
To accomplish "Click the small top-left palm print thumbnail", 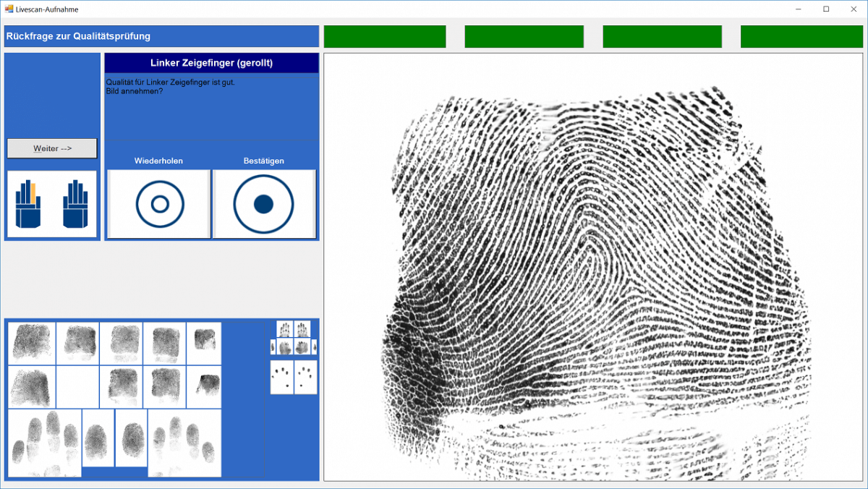I will click(284, 329).
